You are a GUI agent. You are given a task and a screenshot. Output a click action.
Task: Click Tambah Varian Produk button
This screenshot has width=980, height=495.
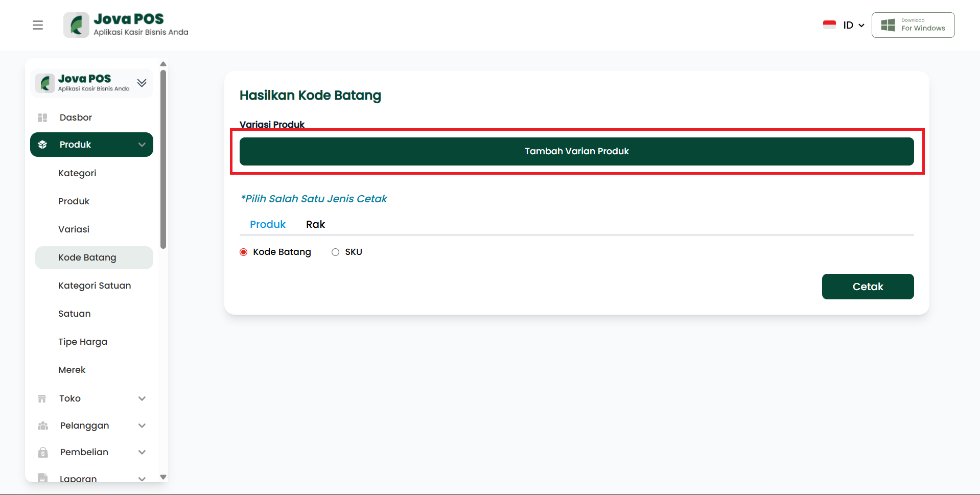[x=576, y=151]
